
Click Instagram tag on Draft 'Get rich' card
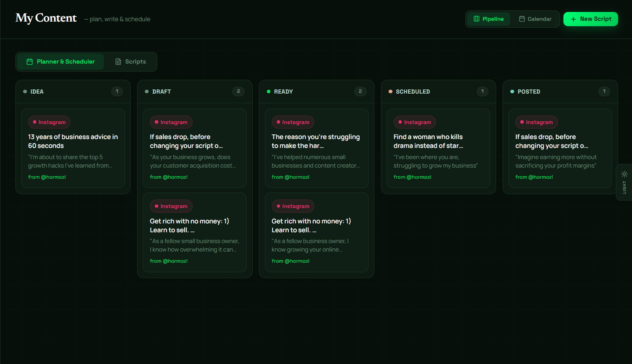point(171,206)
